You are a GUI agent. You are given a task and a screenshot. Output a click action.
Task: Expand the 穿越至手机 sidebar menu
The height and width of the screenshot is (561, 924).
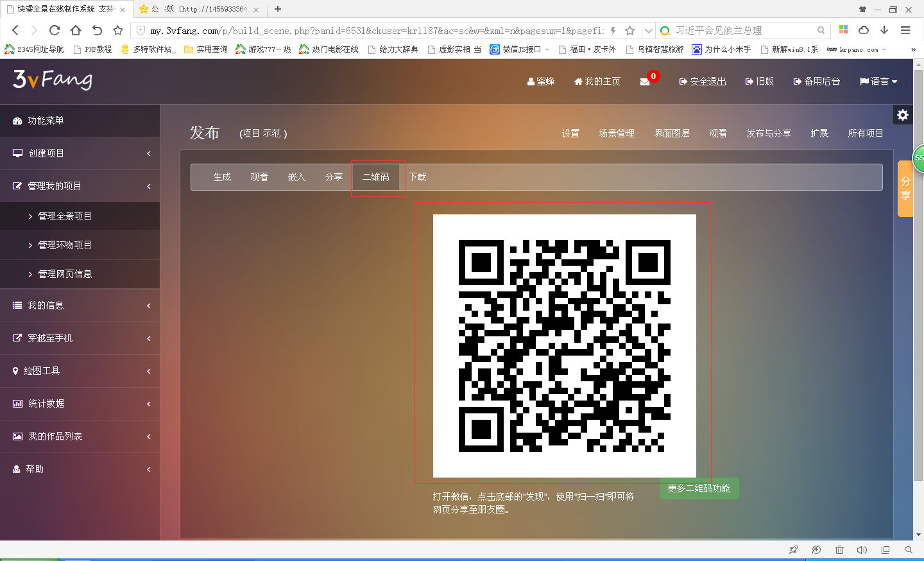(x=80, y=338)
